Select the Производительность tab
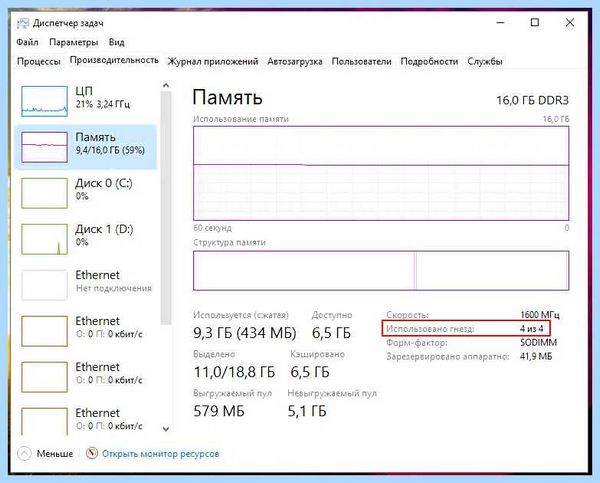 114,60
